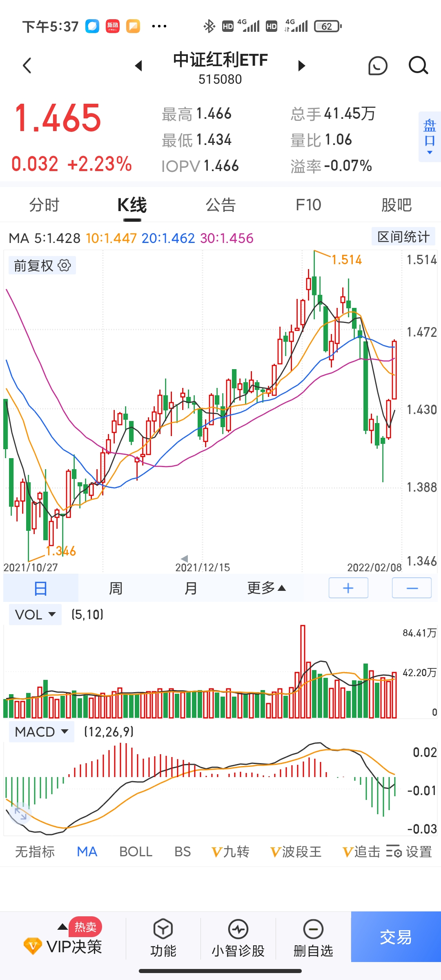Select MA indicator overlay
This screenshot has width=441, height=980.
[x=87, y=852]
